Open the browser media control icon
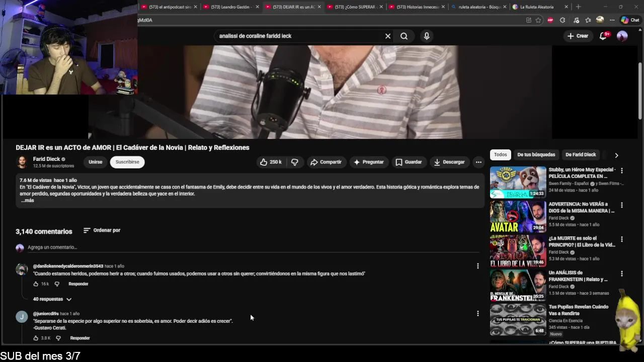 coord(576,20)
